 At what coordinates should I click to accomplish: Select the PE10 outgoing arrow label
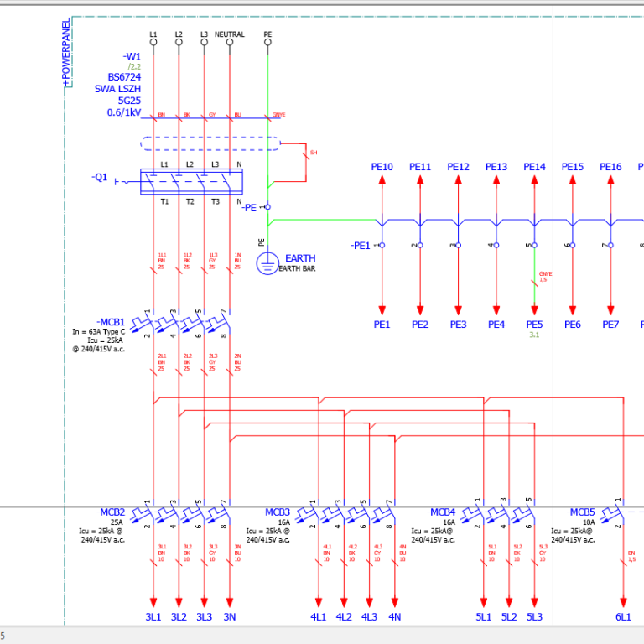coord(382,167)
